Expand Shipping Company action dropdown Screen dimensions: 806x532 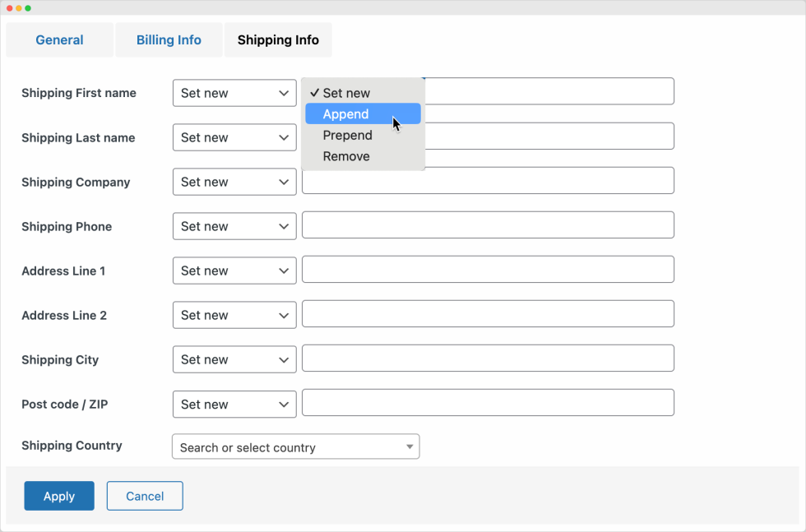click(234, 182)
